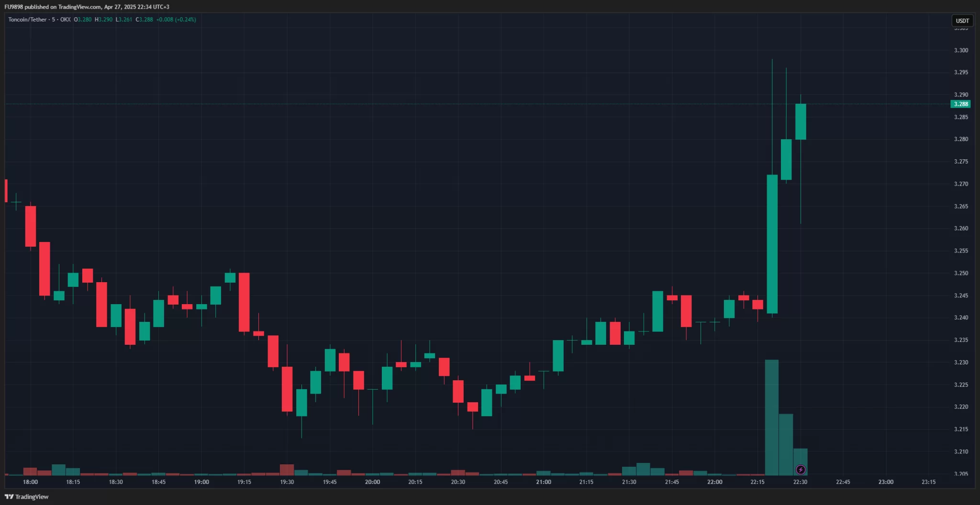Screen dimensions: 980x505
Task: Click the 3.295 price axis label
Action: click(x=961, y=73)
